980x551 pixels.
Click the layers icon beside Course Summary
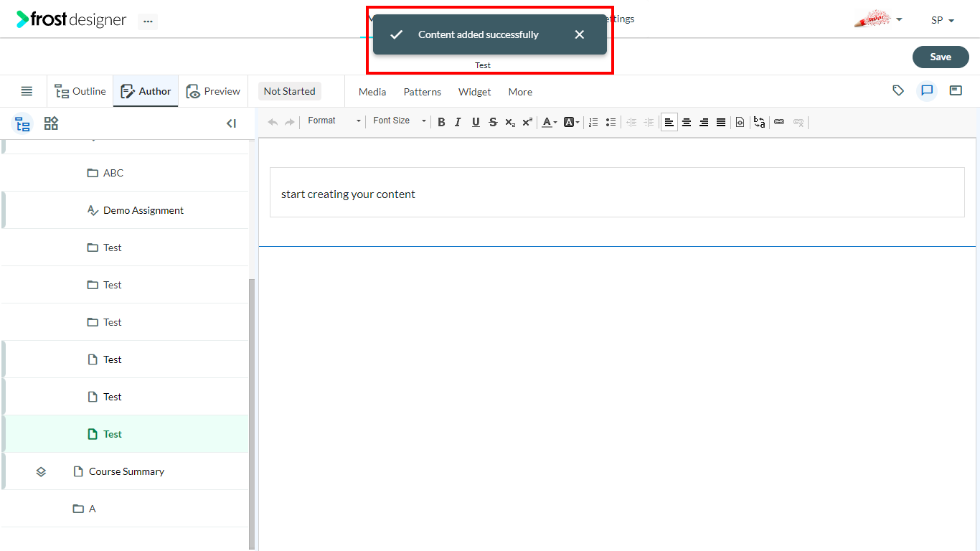click(41, 471)
